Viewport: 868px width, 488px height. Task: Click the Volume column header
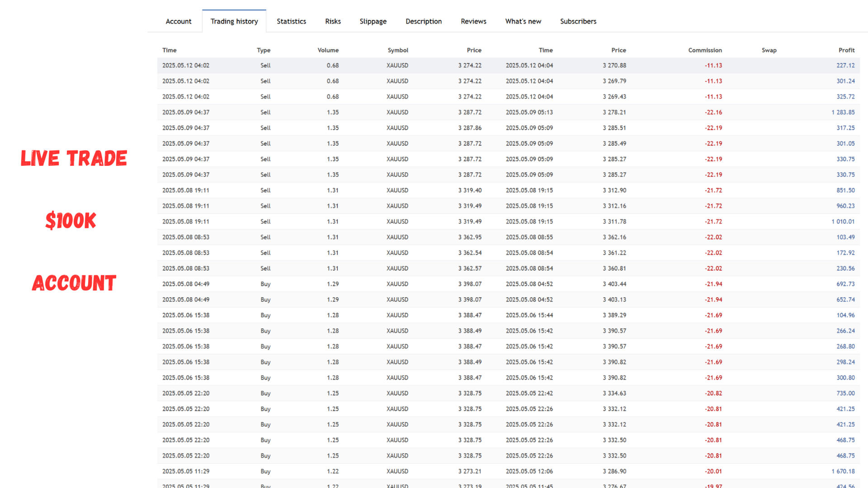(328, 50)
